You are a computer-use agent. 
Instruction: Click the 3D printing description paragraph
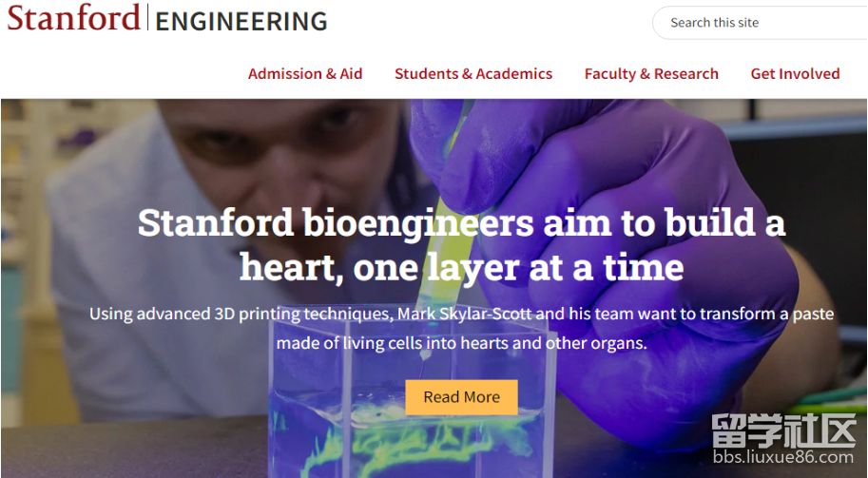point(461,328)
